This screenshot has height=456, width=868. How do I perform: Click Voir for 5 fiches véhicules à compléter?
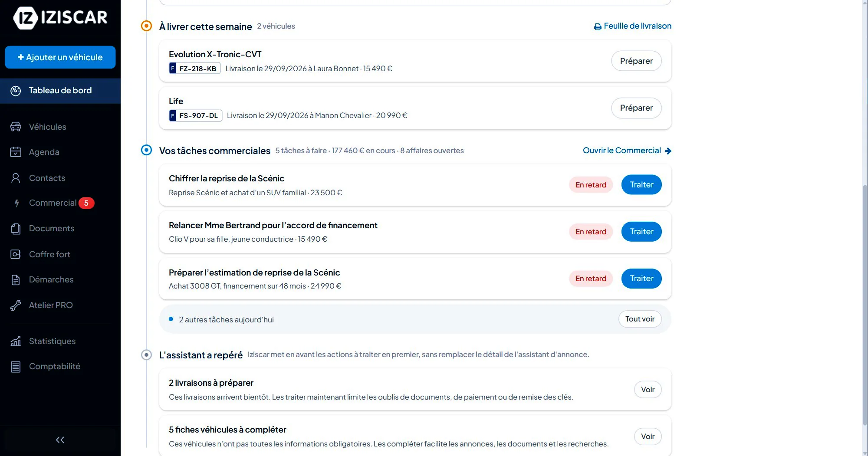coord(648,436)
